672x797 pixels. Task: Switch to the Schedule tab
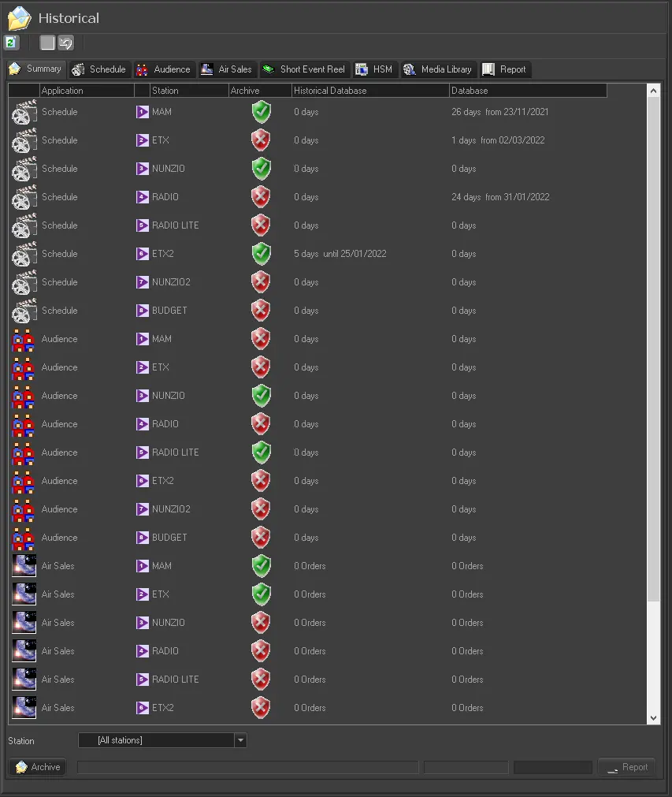coord(99,69)
